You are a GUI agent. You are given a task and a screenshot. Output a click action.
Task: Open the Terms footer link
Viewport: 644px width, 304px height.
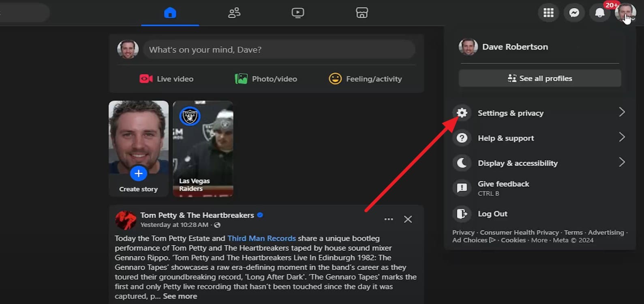(x=573, y=233)
